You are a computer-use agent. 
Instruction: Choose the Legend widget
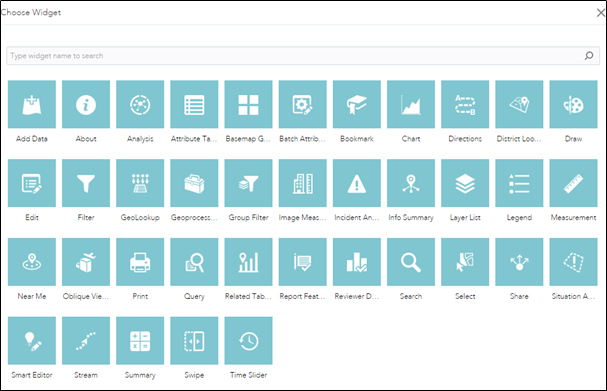520,183
